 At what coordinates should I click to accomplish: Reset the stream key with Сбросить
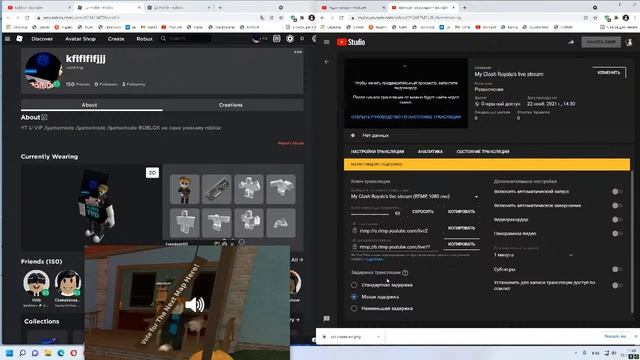click(x=422, y=211)
